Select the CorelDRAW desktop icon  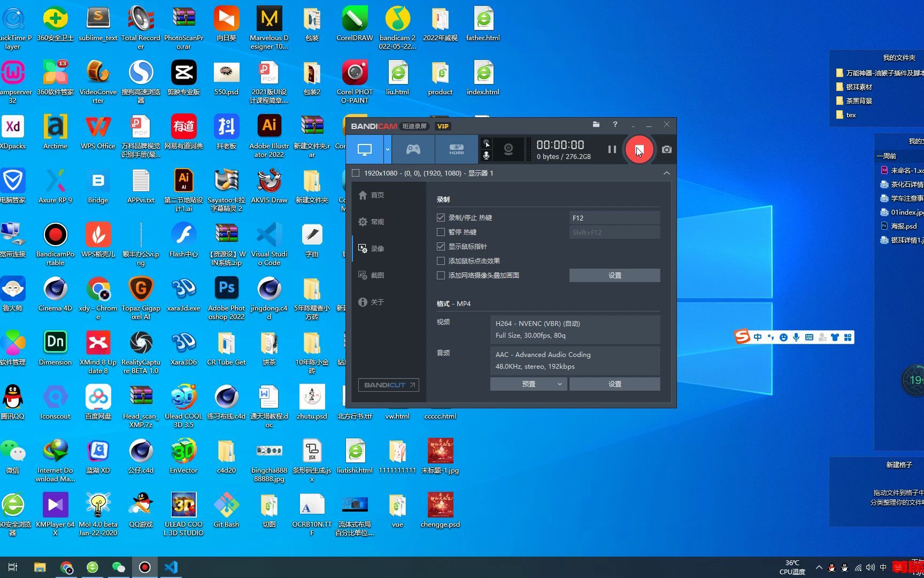pyautogui.click(x=355, y=24)
